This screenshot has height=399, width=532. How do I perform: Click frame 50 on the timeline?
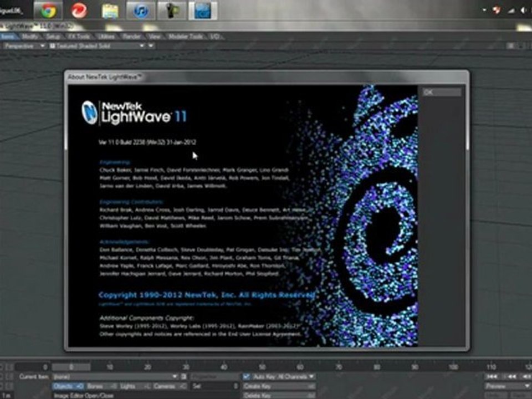click(x=262, y=367)
